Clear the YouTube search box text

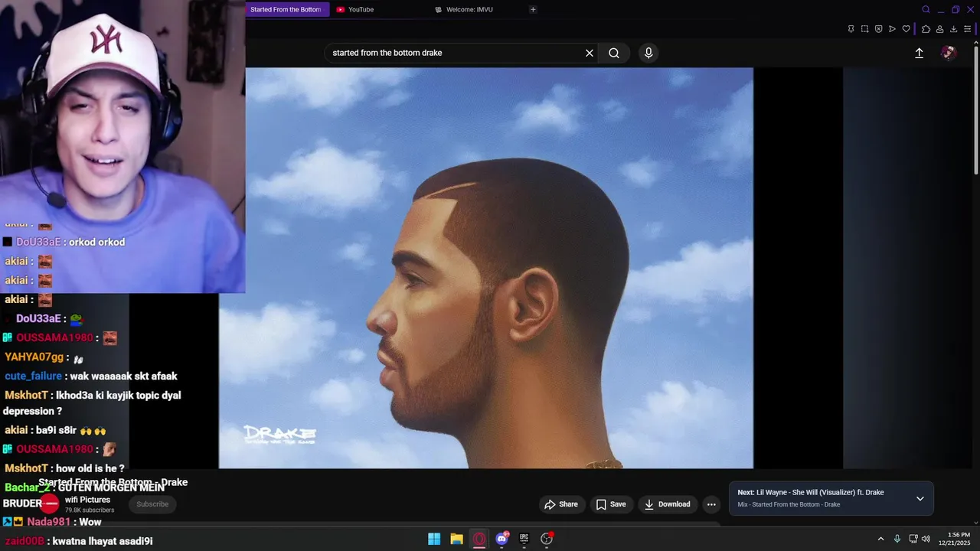(x=590, y=53)
